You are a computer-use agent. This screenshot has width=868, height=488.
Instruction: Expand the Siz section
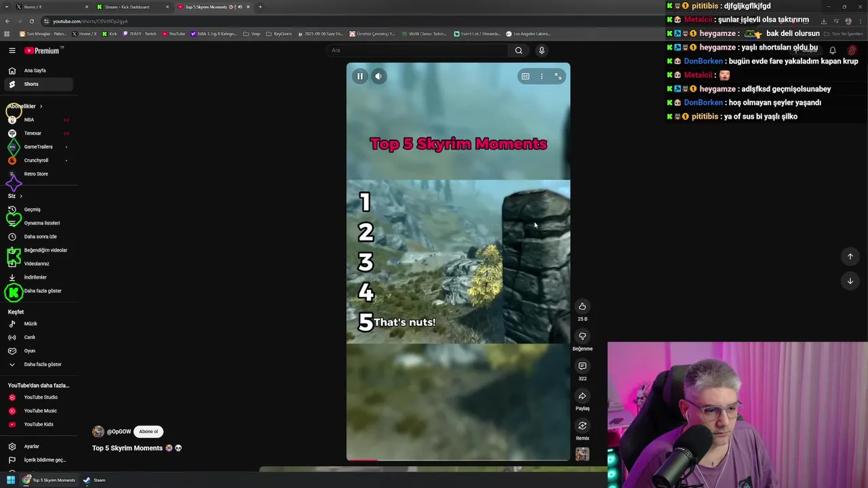(x=15, y=196)
